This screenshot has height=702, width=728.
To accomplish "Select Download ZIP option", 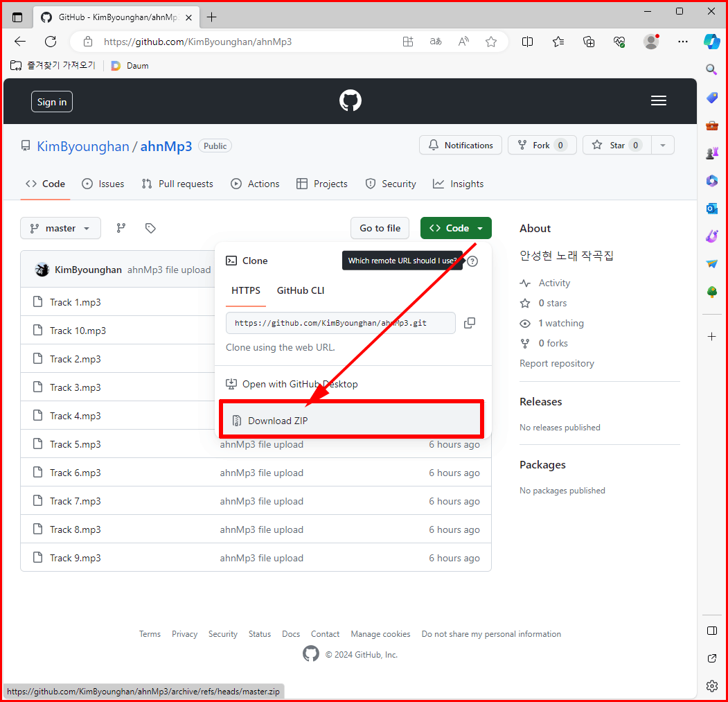I will [351, 421].
